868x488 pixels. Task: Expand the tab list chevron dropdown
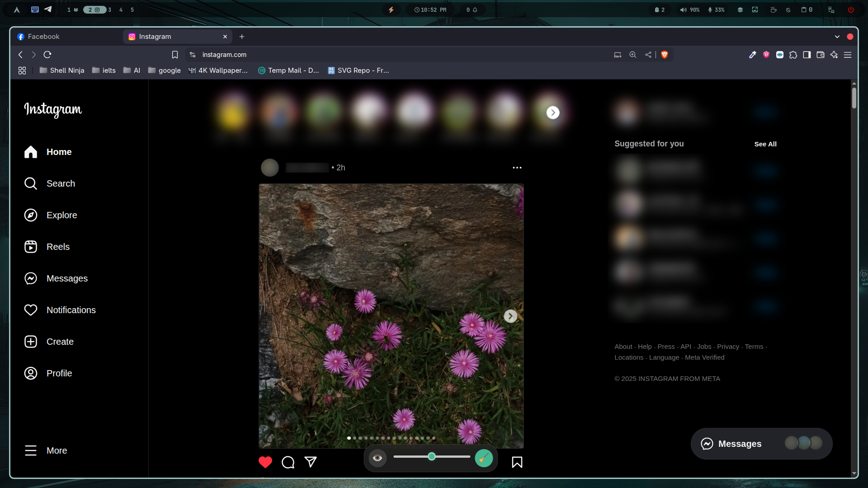point(837,37)
